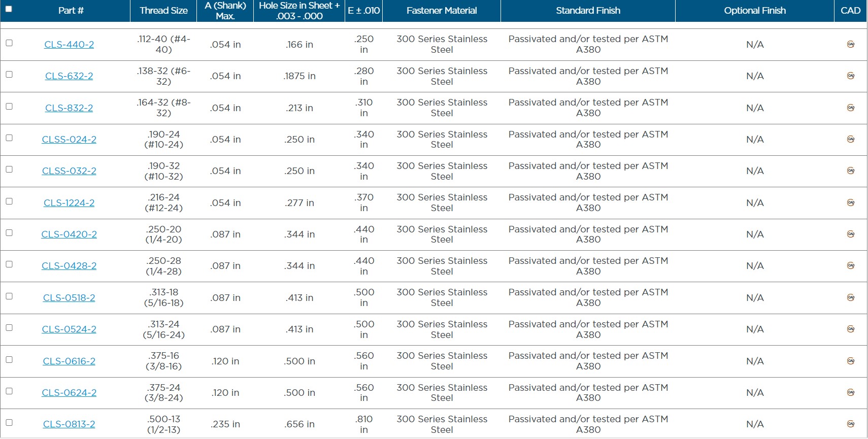
Task: Check the box for CLS-0524-2
Action: pos(9,327)
